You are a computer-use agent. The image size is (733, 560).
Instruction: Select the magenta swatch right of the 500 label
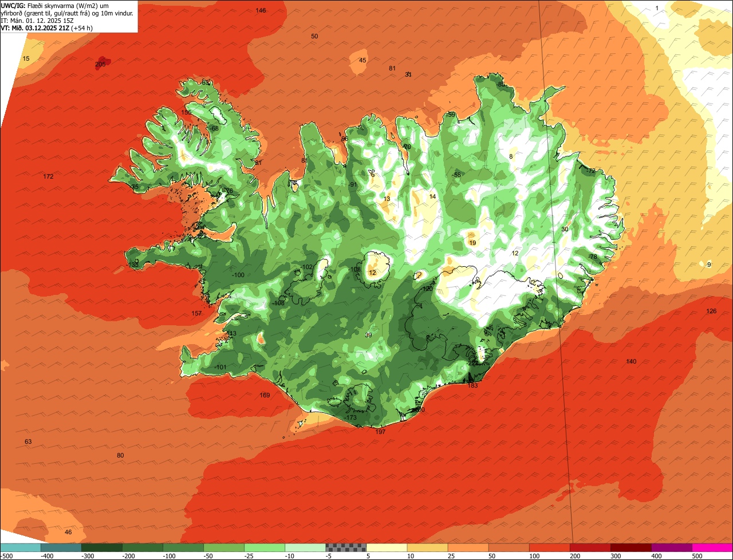(713, 547)
